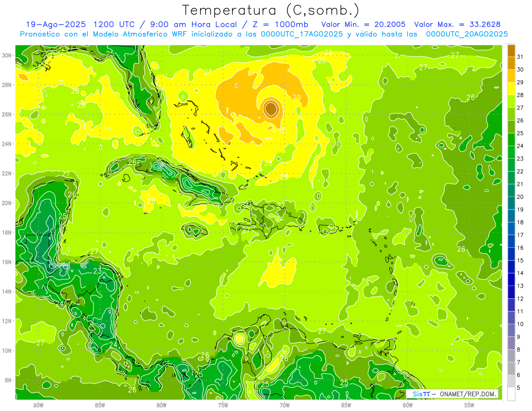The image size is (532, 411).
Task: Click the value 18 on the color scale
Action: pos(520,222)
